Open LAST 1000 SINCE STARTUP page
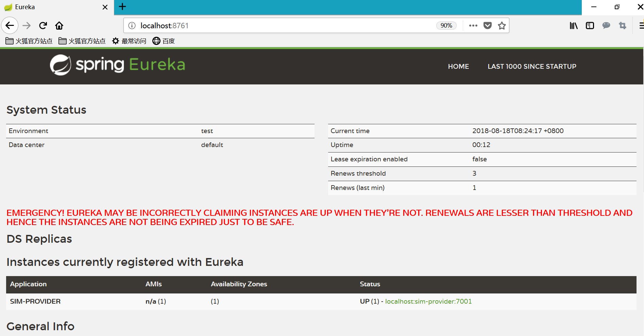 click(x=532, y=66)
